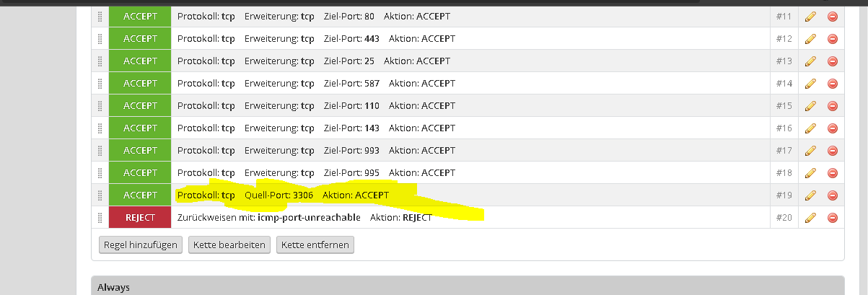Screen dimensions: 868x295
Task: Click the rule number #16 label
Action: click(784, 128)
